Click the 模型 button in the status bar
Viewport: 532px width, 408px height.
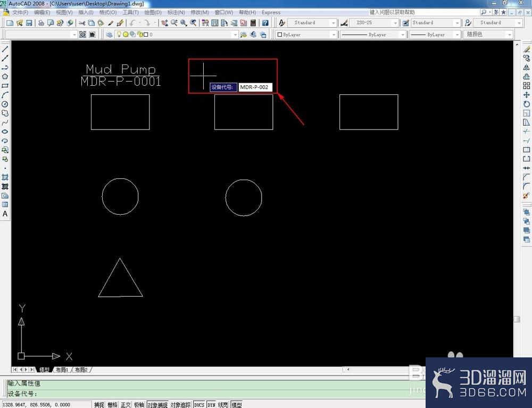pyautogui.click(x=237, y=405)
